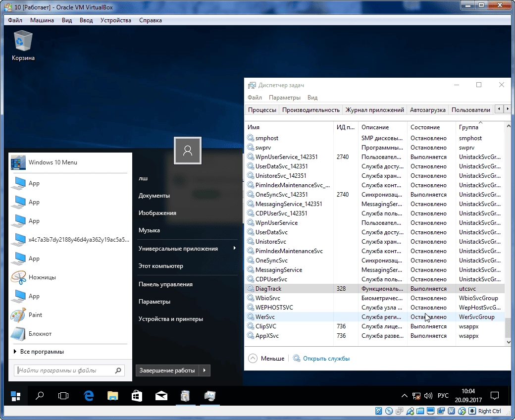Screen dimensions: 515x420
Task: Switch to Журнал приложений tab
Action: pyautogui.click(x=374, y=109)
